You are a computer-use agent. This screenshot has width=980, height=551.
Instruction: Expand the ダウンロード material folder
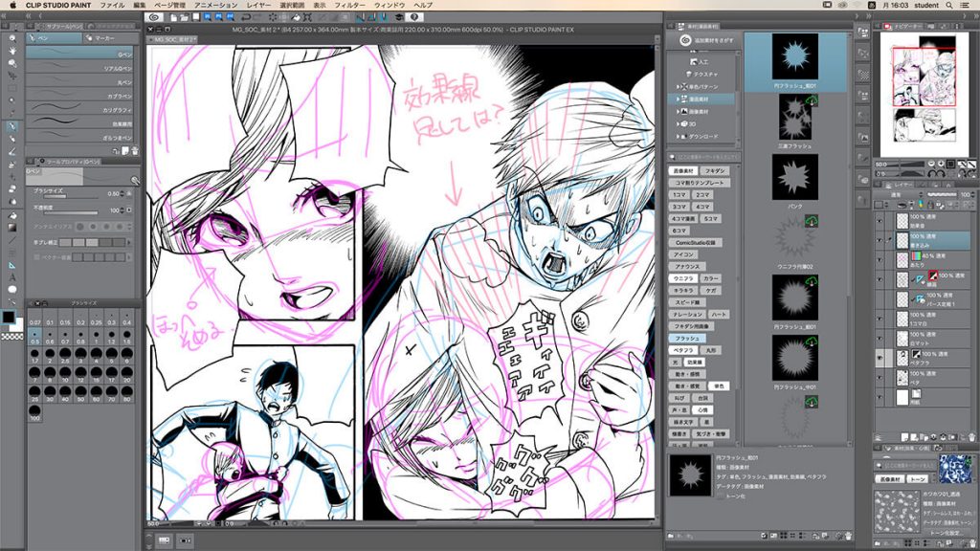(x=678, y=136)
